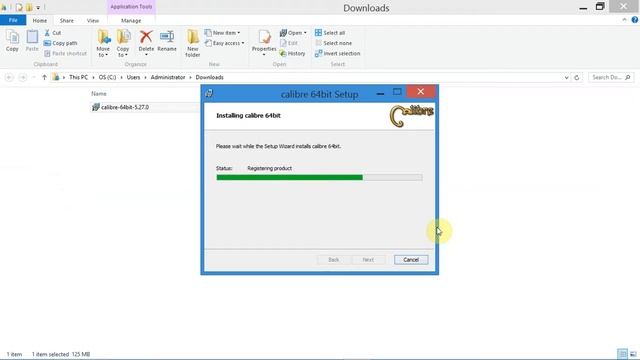Open the New item dropdown
The width and height of the screenshot is (640, 360).
point(222,33)
